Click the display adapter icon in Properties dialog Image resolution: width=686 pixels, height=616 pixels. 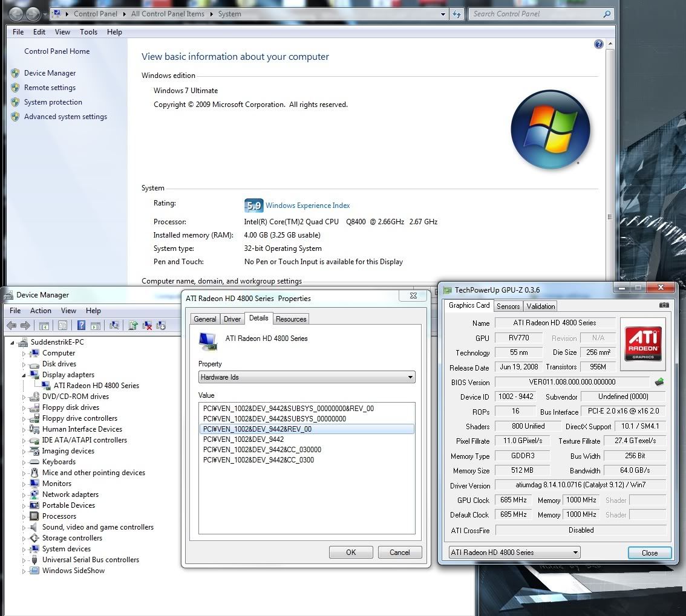(208, 340)
